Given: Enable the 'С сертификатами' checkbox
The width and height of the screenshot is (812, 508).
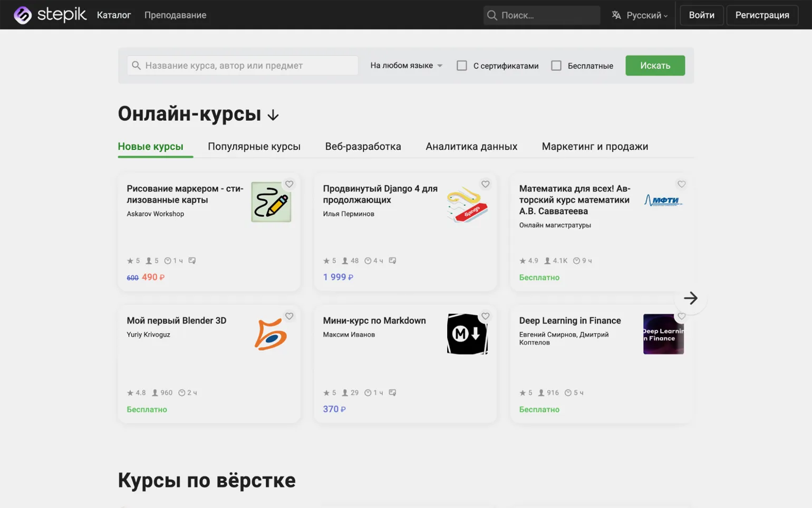Looking at the screenshot, I should click(x=462, y=65).
